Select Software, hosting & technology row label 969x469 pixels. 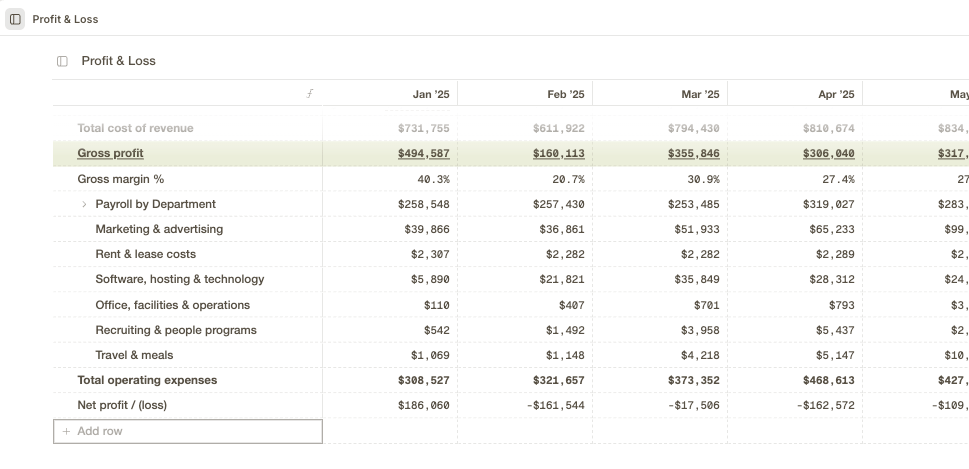tap(180, 279)
